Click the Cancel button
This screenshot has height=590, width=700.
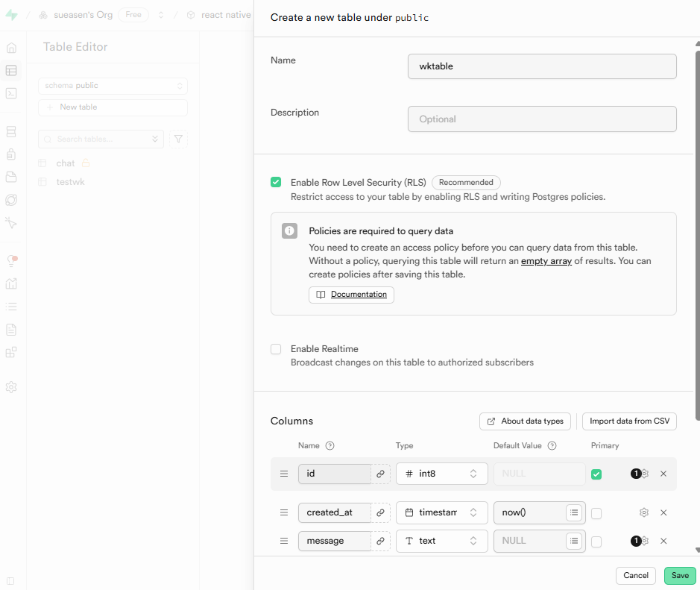tap(636, 575)
